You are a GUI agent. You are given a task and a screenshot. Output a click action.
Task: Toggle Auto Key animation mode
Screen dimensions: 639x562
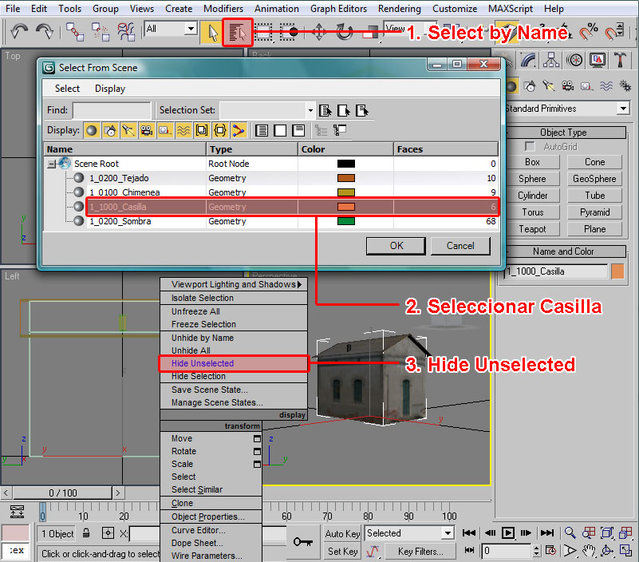coord(342,533)
